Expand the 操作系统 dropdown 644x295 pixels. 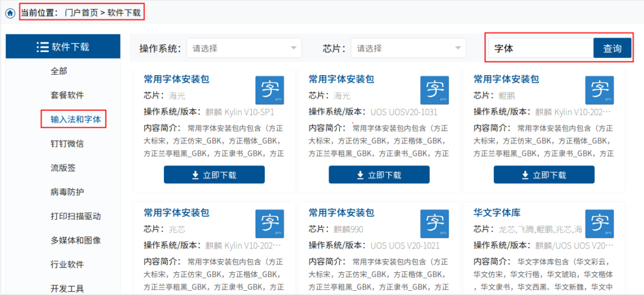(x=244, y=48)
